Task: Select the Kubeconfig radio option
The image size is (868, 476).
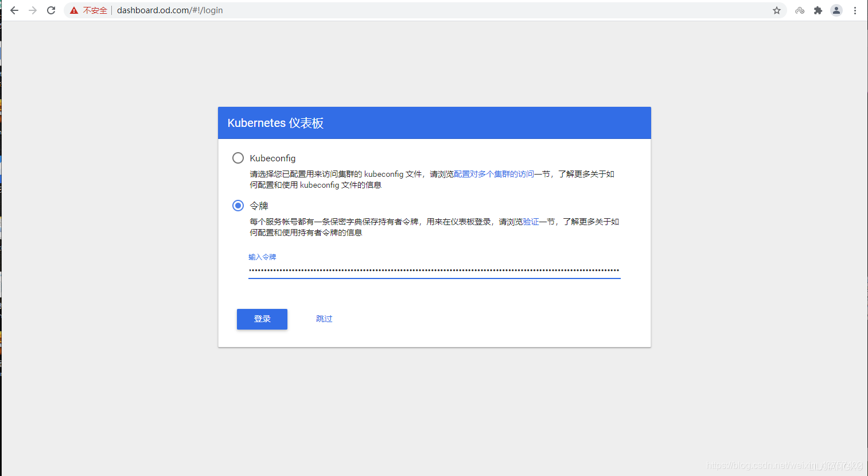Action: (x=238, y=158)
